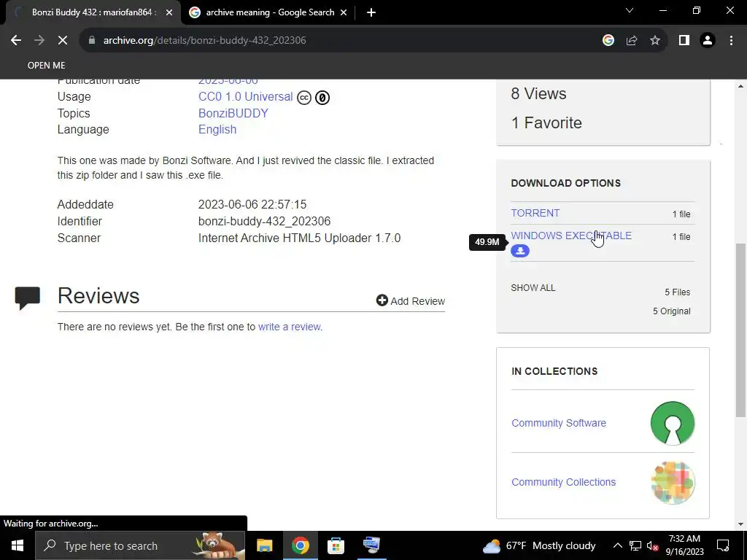Click the address bar URL
Image resolution: width=747 pixels, height=560 pixels.
(205, 41)
